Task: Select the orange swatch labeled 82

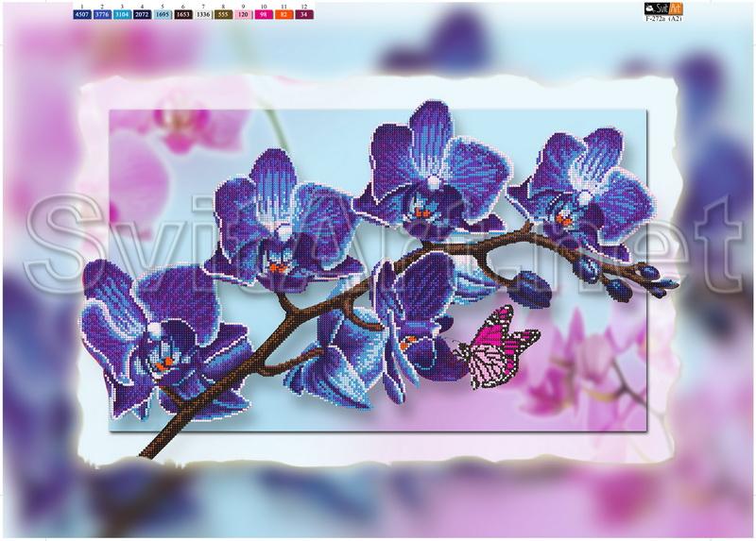Action: point(283,16)
